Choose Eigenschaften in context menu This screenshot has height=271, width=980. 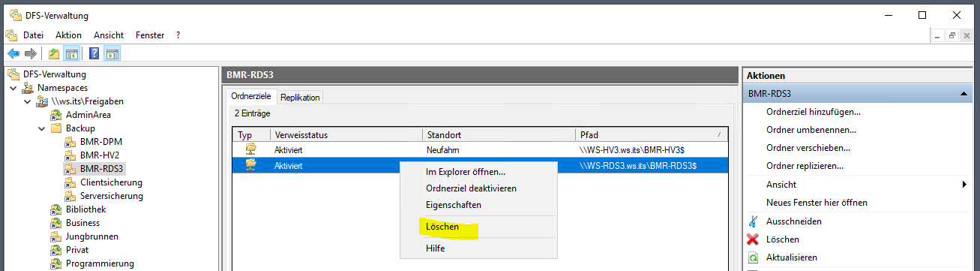coord(453,205)
